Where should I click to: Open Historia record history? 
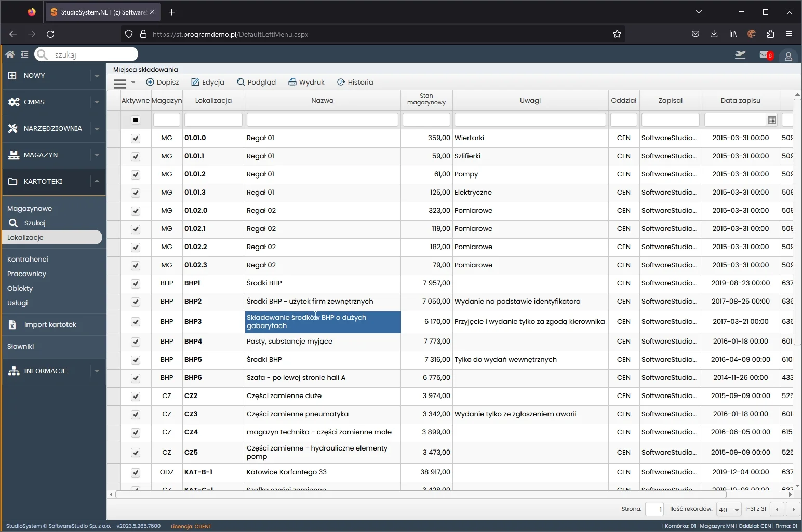355,82
